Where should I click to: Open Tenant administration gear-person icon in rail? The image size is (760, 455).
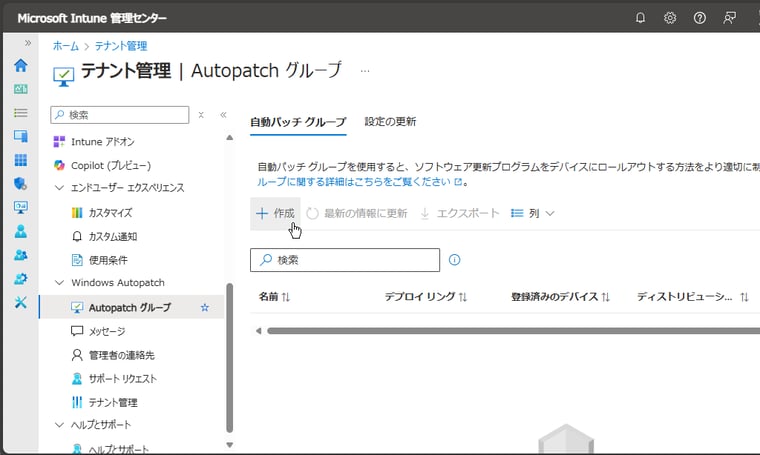click(x=20, y=279)
